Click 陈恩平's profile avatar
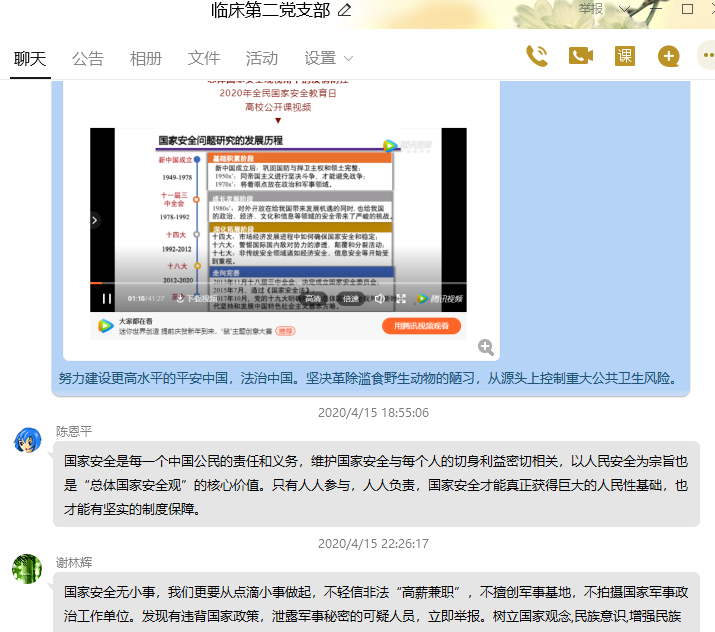The image size is (715, 632). [27, 440]
